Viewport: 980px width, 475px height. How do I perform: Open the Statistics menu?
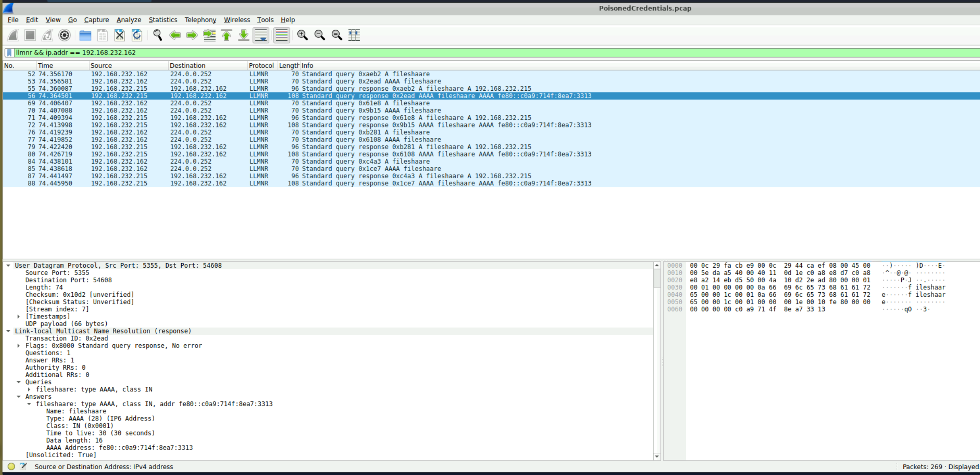pos(162,20)
